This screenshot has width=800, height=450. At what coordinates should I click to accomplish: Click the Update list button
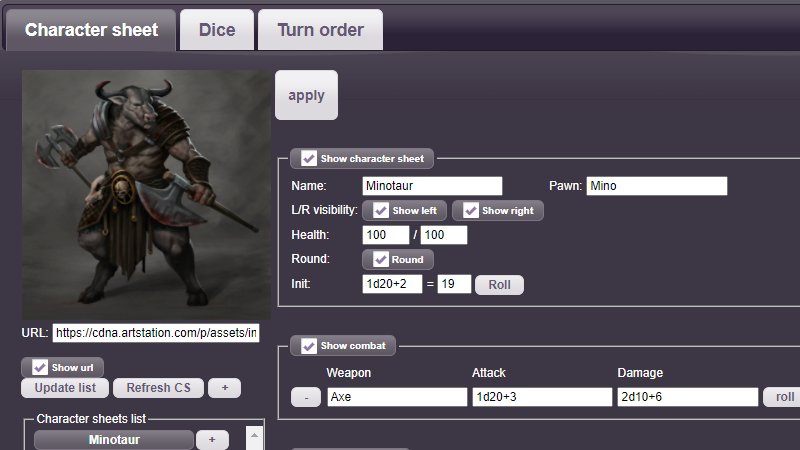[65, 388]
